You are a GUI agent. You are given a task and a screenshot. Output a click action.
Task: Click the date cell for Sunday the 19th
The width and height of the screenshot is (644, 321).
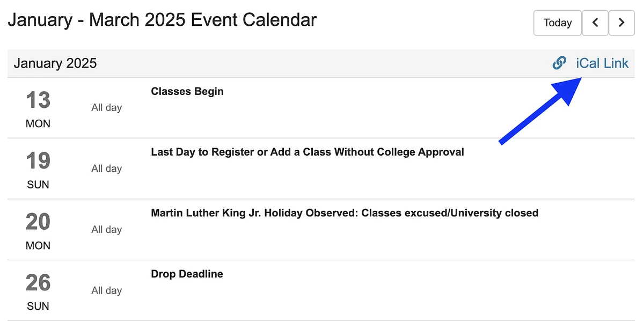point(38,169)
